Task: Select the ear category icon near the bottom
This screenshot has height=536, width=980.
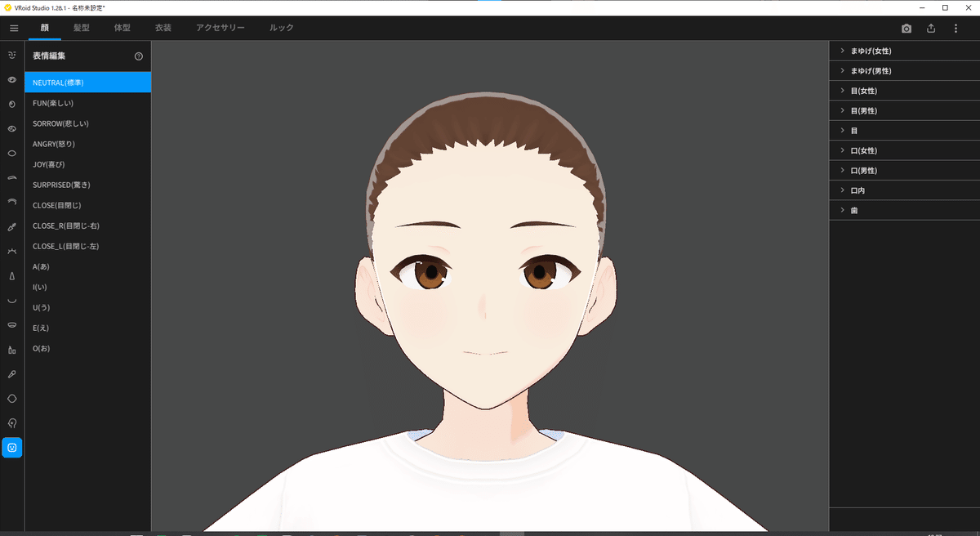Action: coord(11,422)
